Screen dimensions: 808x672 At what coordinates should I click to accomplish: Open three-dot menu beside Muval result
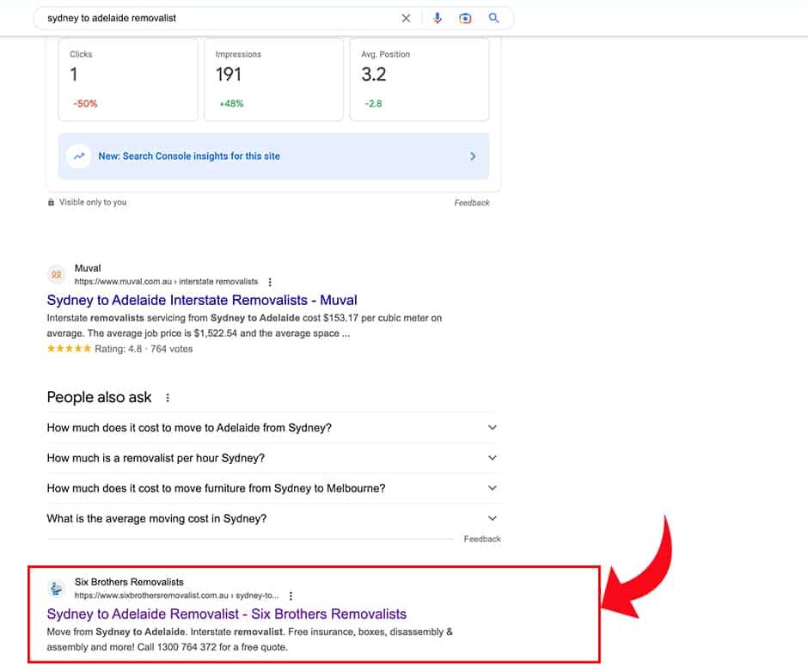coord(270,282)
